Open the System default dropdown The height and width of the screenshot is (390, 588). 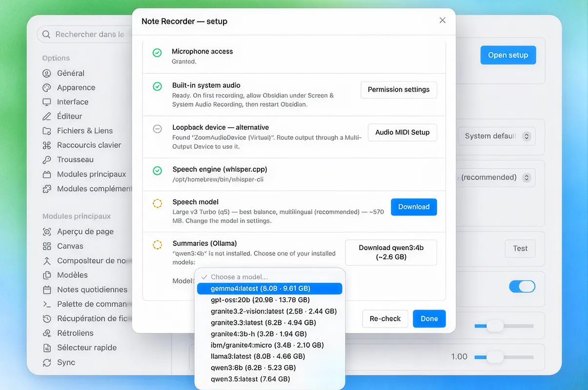497,136
